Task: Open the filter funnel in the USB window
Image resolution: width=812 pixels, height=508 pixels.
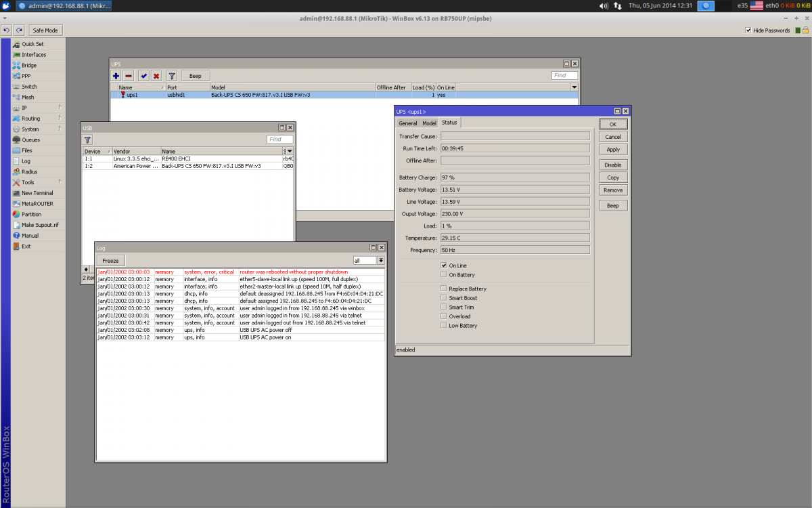Action: tap(88, 139)
